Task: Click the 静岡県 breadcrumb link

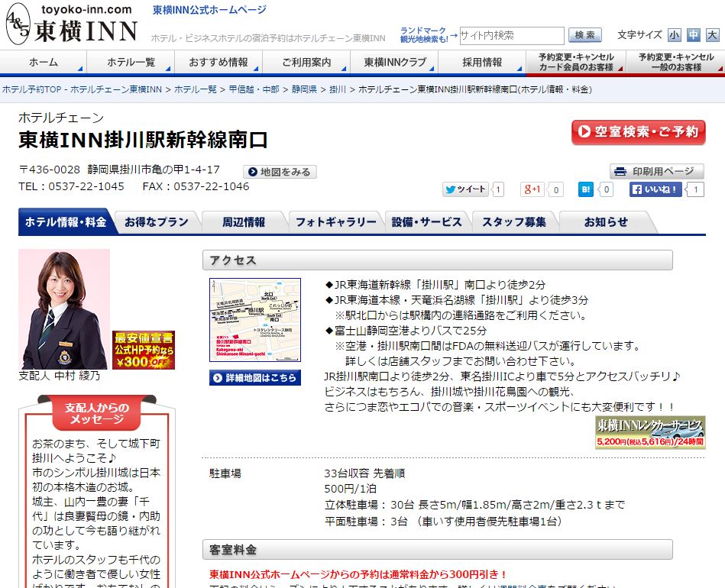Action: pos(304,89)
